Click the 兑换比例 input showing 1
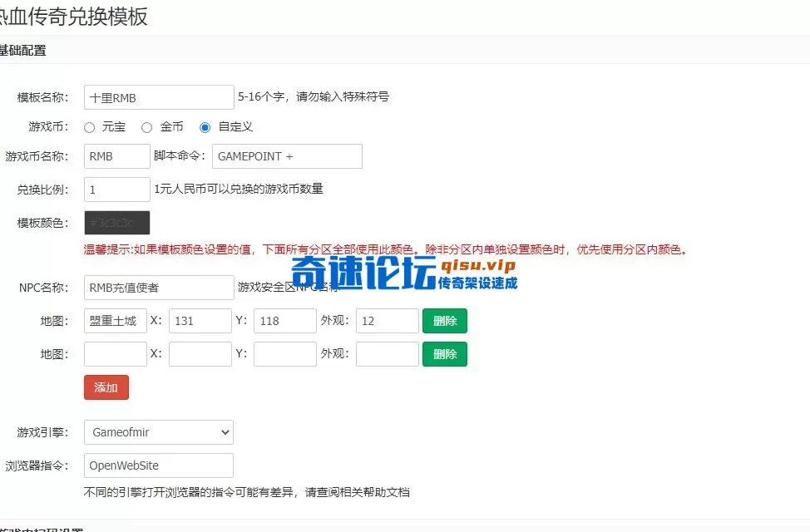This screenshot has height=532, width=810. pyautogui.click(x=116, y=190)
